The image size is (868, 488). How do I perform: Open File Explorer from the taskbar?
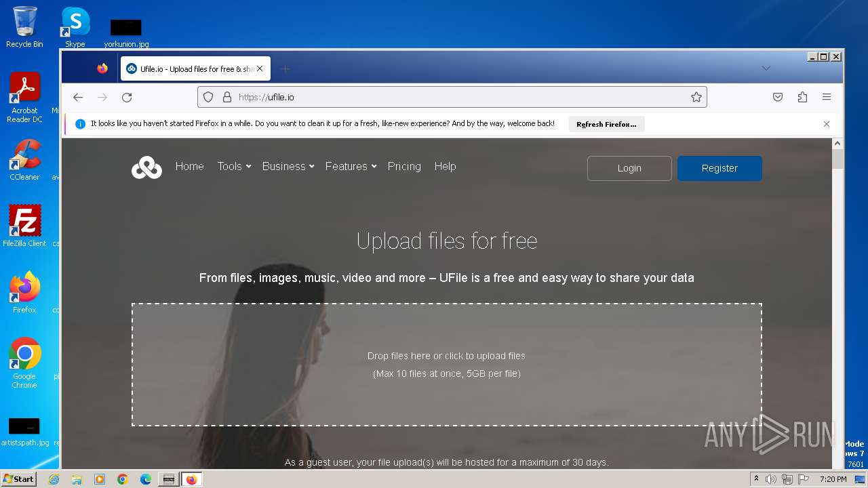[77, 479]
